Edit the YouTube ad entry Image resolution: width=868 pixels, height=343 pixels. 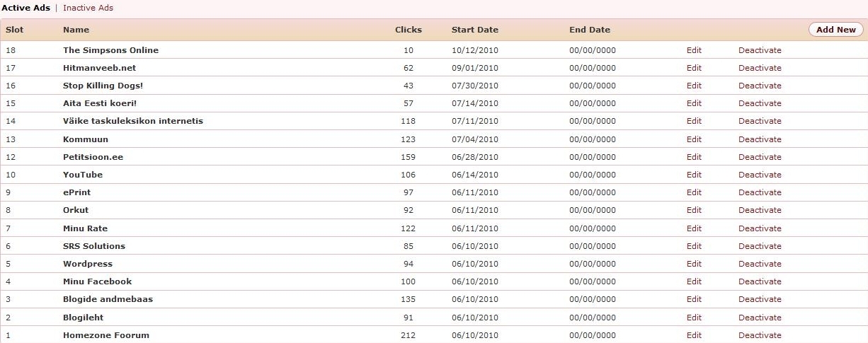(x=694, y=175)
